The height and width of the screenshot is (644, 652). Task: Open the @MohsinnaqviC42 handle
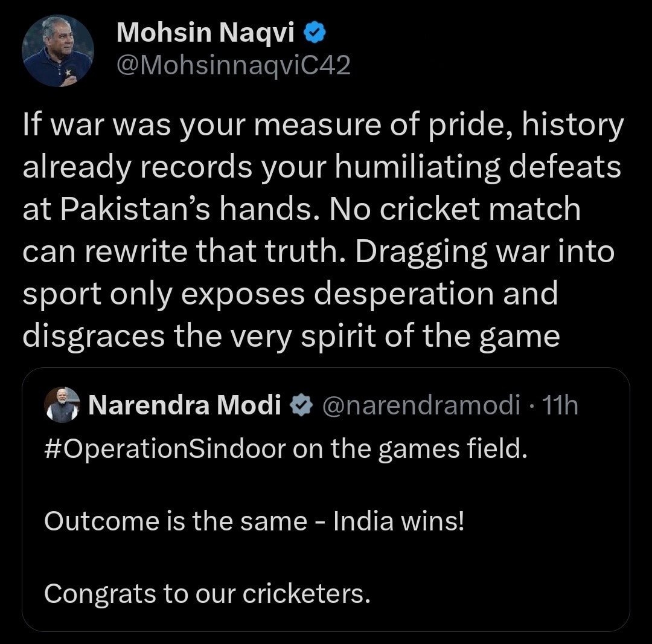point(233,65)
